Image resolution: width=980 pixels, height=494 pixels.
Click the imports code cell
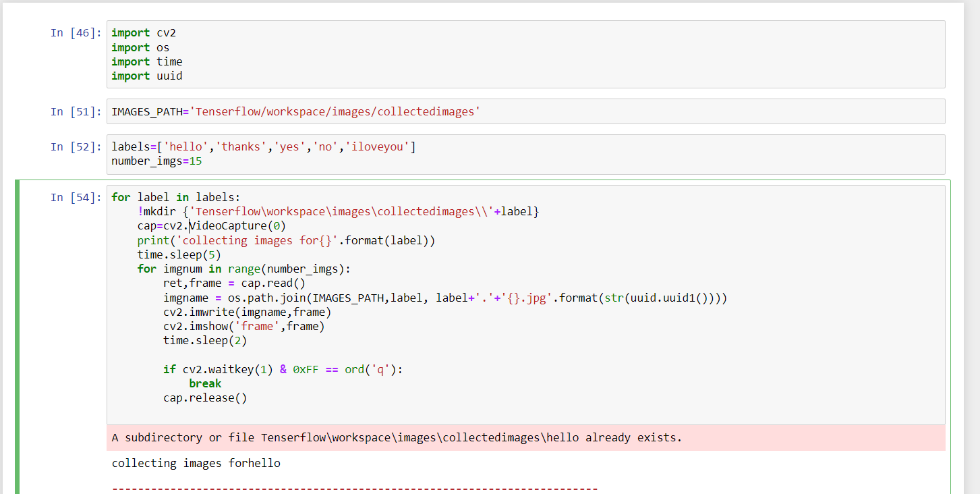525,54
